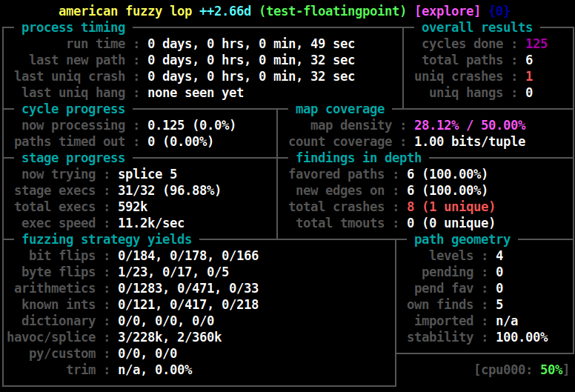Image resolution: width=575 pixels, height=392 pixels.
Task: Click the 'map density' row label
Action: 351,125
